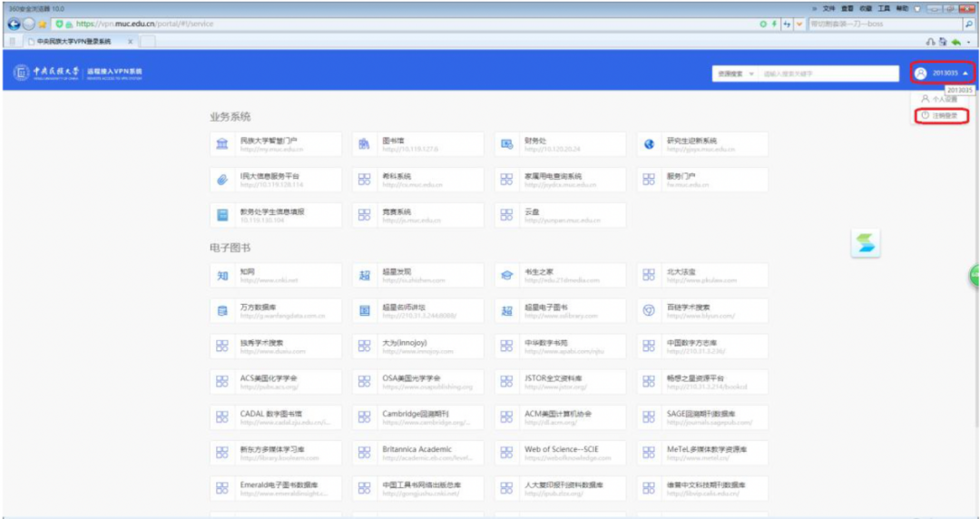Viewport: 980px width, 519px height.
Task: Click the grid icon of 北大法宝 card
Action: (649, 276)
